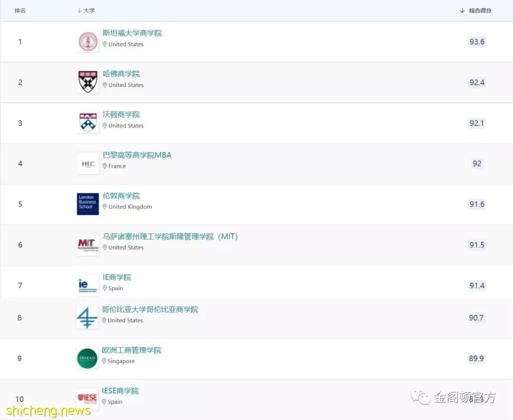The image size is (513, 420).
Task: Click location pin icon beside France
Action: click(x=104, y=166)
